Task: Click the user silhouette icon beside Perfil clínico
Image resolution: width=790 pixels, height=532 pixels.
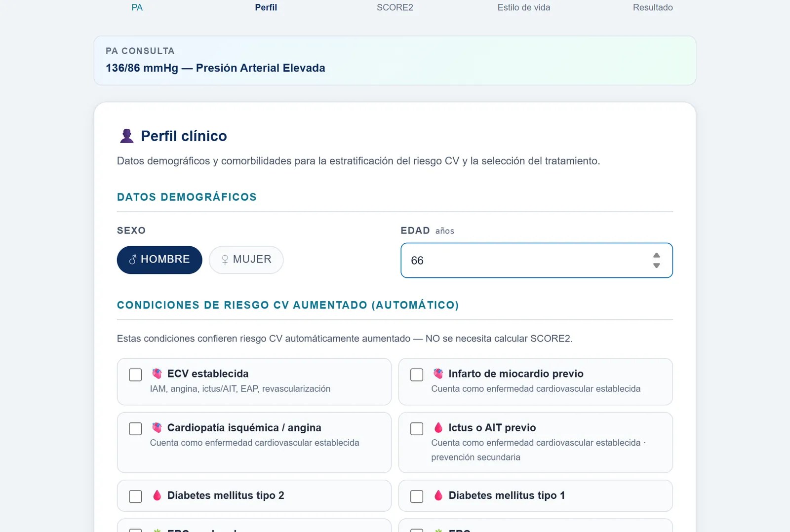Action: 127,136
